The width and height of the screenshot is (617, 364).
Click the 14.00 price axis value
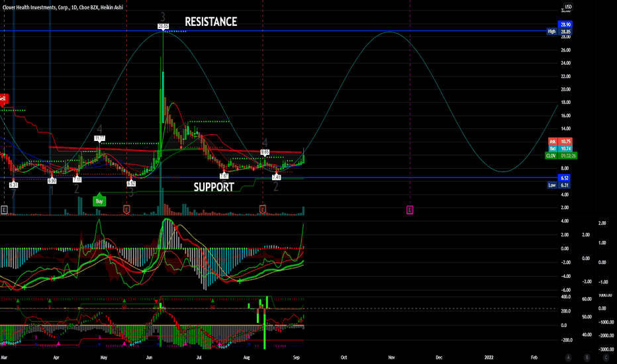pyautogui.click(x=565, y=128)
